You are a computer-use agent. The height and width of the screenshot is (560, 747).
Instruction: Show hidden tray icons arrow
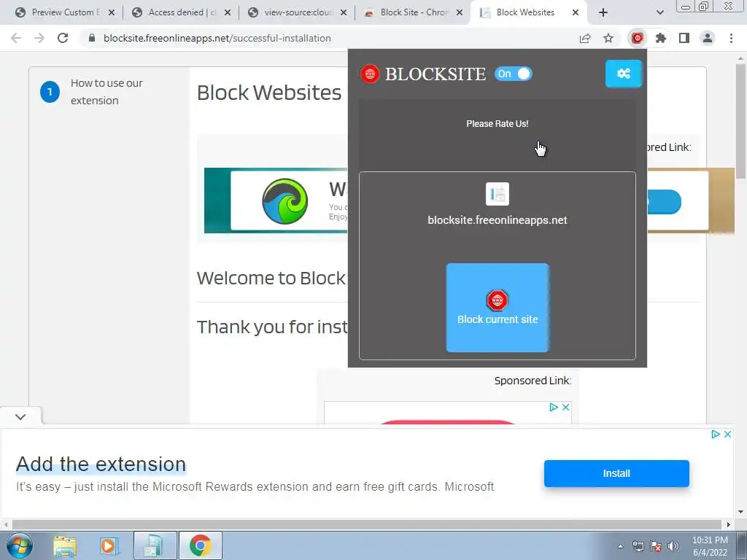click(620, 546)
